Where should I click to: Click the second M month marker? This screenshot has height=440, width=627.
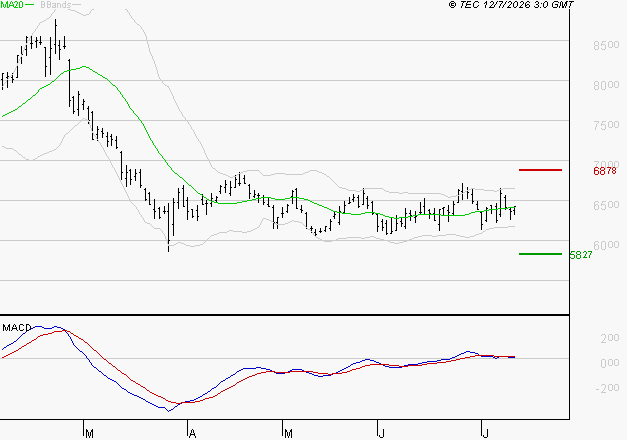click(x=288, y=434)
